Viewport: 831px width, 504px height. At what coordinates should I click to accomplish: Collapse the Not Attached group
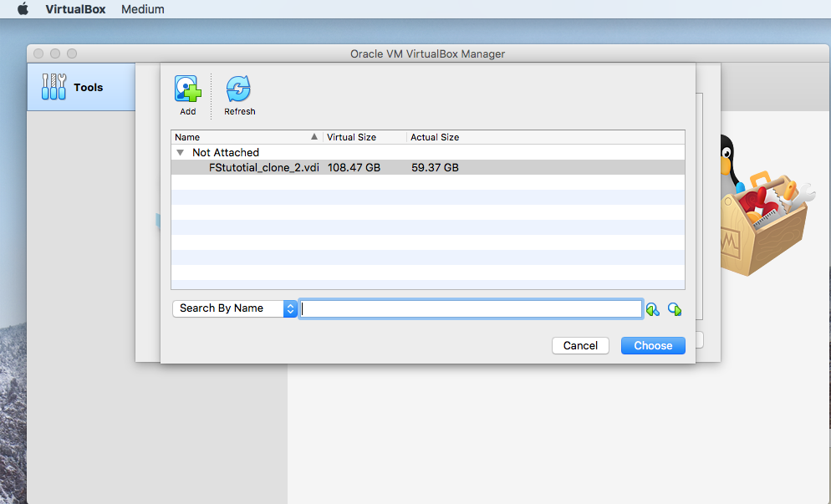180,153
